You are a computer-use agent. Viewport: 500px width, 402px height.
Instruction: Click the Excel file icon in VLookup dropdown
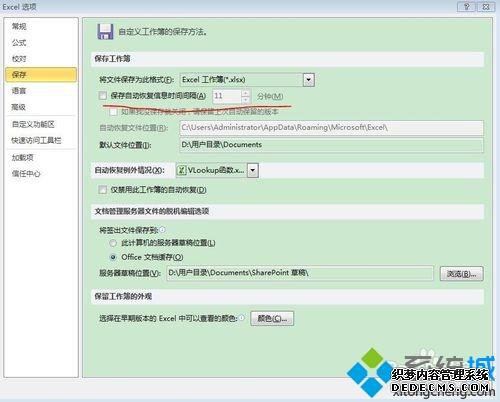click(x=181, y=170)
